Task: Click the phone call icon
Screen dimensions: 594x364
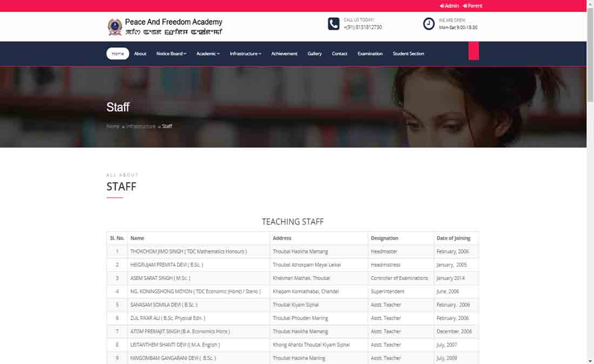Action: tap(334, 24)
